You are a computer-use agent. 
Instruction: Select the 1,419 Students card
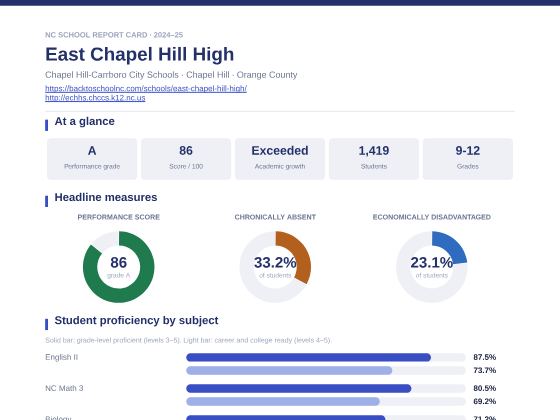point(374,159)
